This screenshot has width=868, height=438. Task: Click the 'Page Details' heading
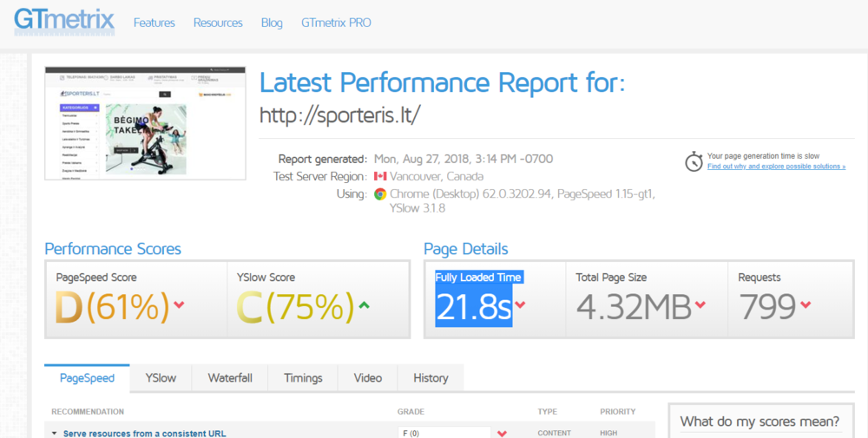465,249
